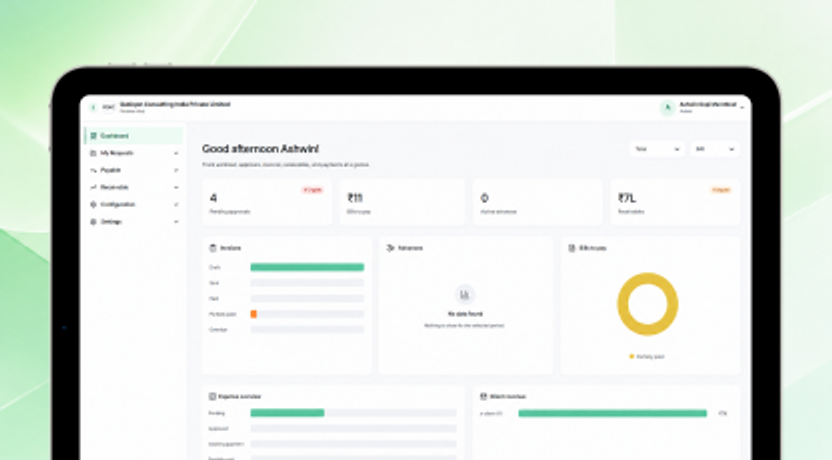Click the Receivable trend icon
The height and width of the screenshot is (460, 832).
pos(93,187)
